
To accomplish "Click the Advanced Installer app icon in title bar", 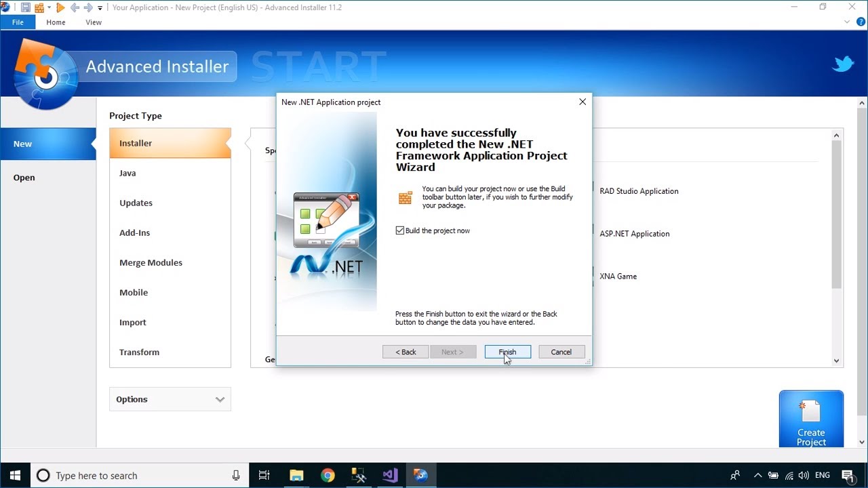I will pos(5,7).
